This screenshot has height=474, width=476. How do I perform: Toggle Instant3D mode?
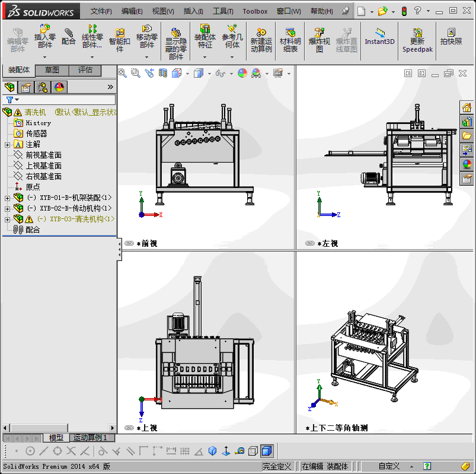[x=379, y=37]
